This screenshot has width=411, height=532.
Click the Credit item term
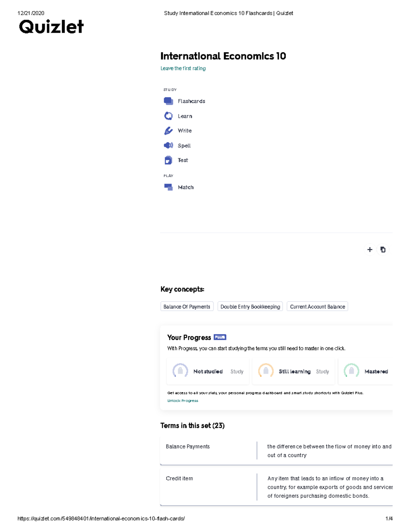(x=179, y=478)
